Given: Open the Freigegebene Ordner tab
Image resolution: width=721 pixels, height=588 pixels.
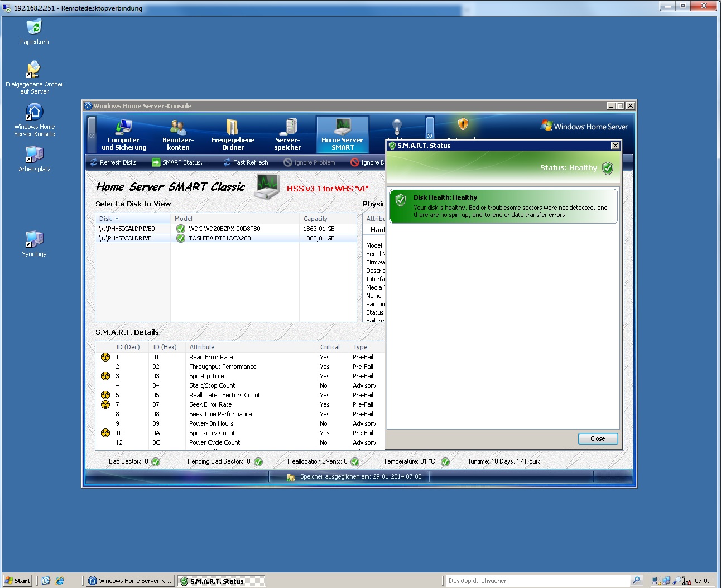Looking at the screenshot, I should coord(233,134).
